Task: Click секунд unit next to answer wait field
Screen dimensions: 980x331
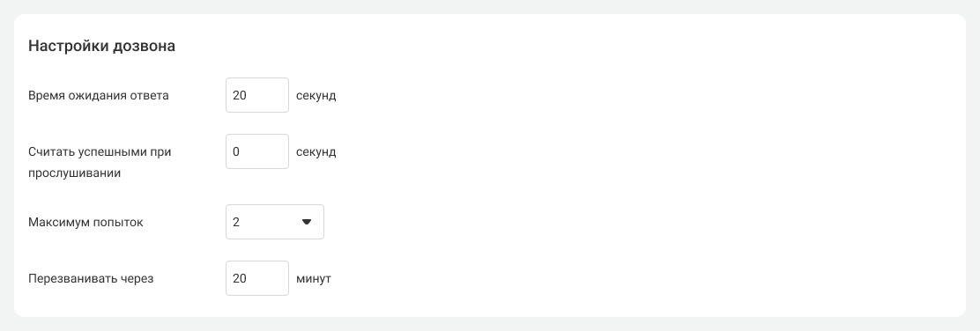Action: click(x=316, y=96)
